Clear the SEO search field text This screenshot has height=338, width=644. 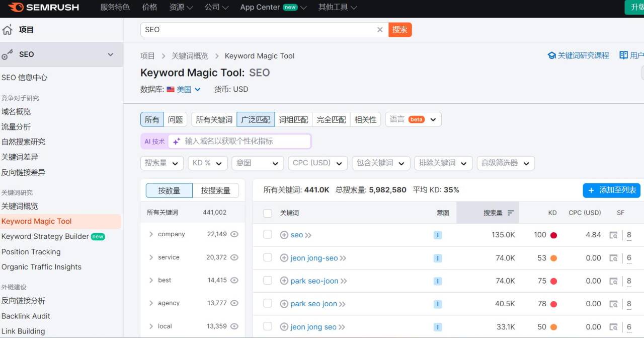[x=380, y=30]
